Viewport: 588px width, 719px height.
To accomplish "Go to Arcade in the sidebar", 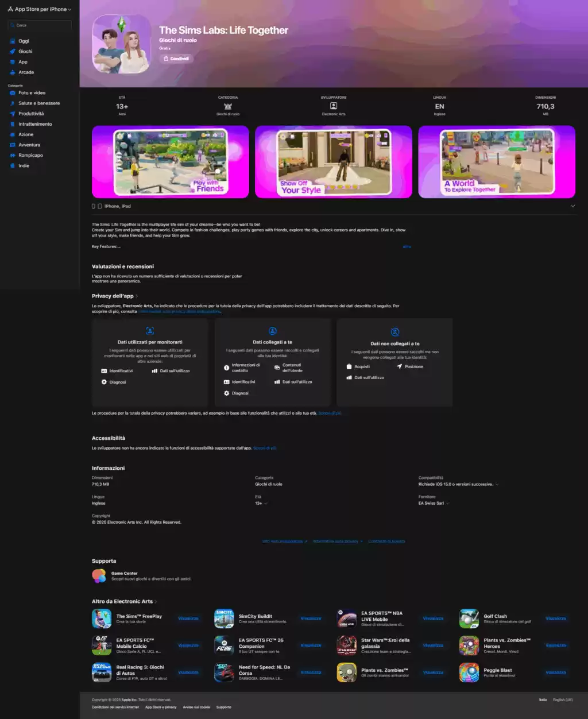I will 26,72.
